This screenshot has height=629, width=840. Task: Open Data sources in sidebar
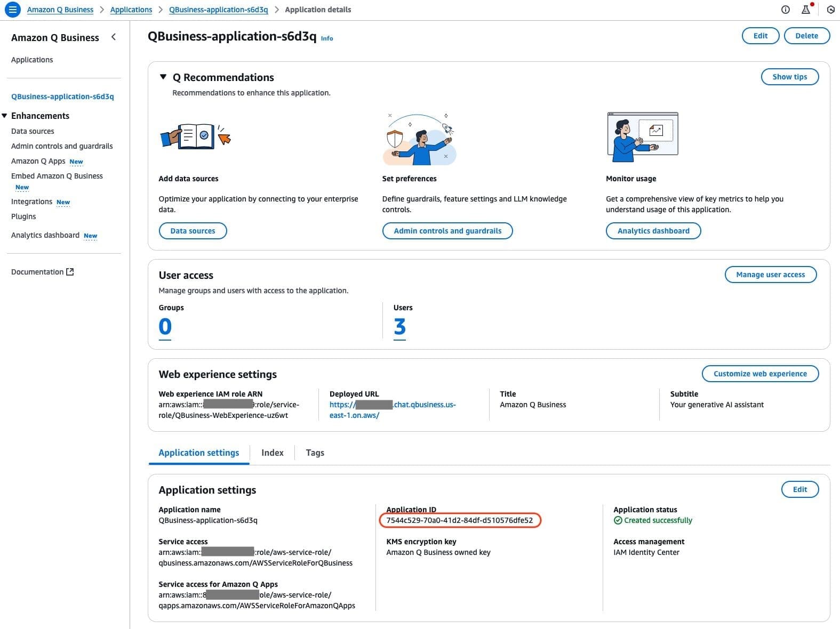click(x=33, y=131)
